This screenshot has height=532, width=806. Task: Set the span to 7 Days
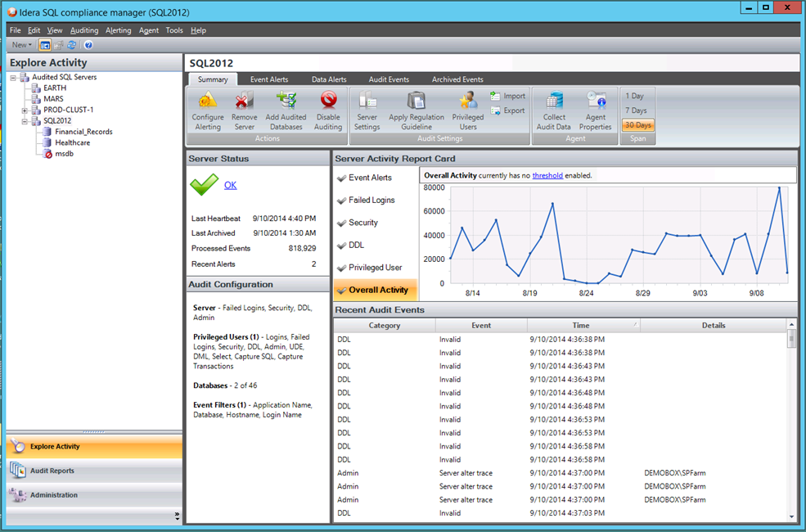tap(636, 110)
